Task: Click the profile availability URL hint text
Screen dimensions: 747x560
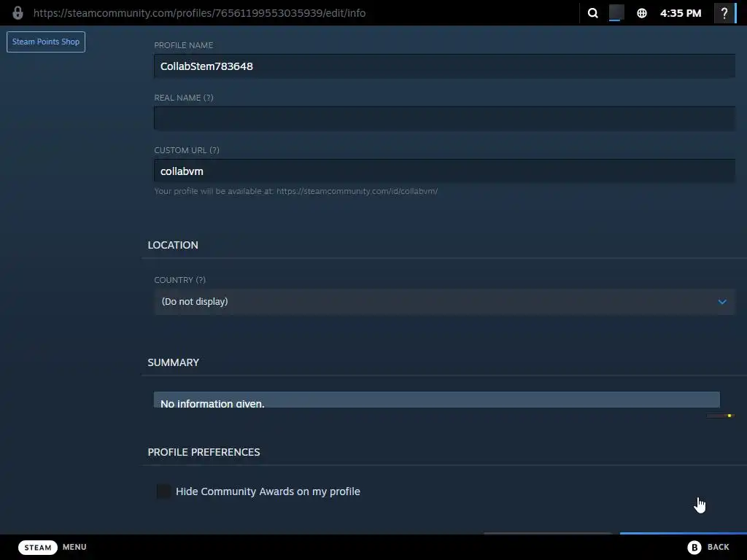Action: pyautogui.click(x=296, y=192)
